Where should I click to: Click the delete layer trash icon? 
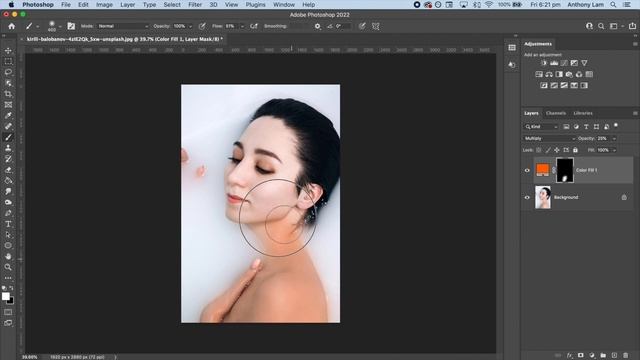coord(625,356)
